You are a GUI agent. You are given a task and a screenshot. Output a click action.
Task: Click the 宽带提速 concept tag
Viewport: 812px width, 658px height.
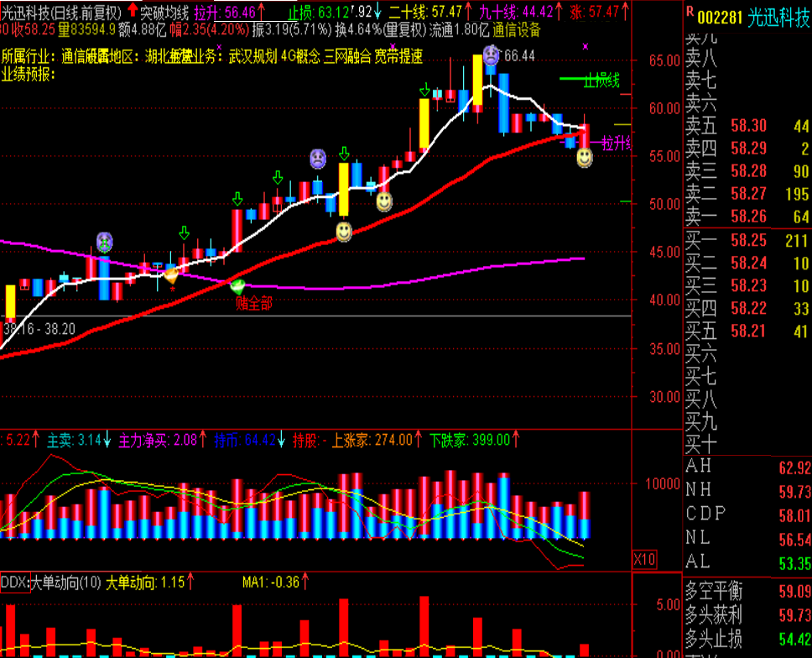(x=398, y=56)
